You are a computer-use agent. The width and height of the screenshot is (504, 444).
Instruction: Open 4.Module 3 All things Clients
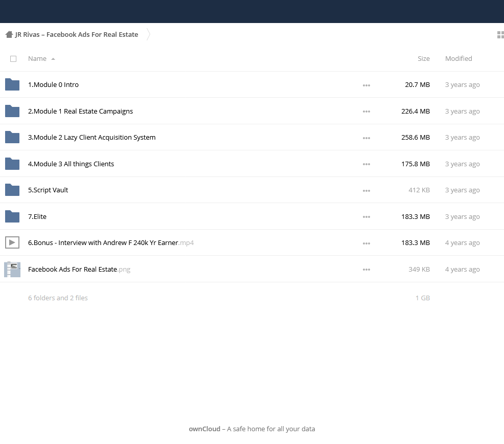point(71,164)
